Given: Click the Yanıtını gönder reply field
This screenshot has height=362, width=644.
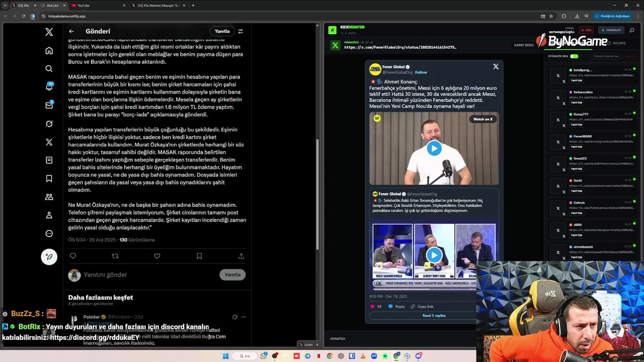Looking at the screenshot, I should 148,275.
